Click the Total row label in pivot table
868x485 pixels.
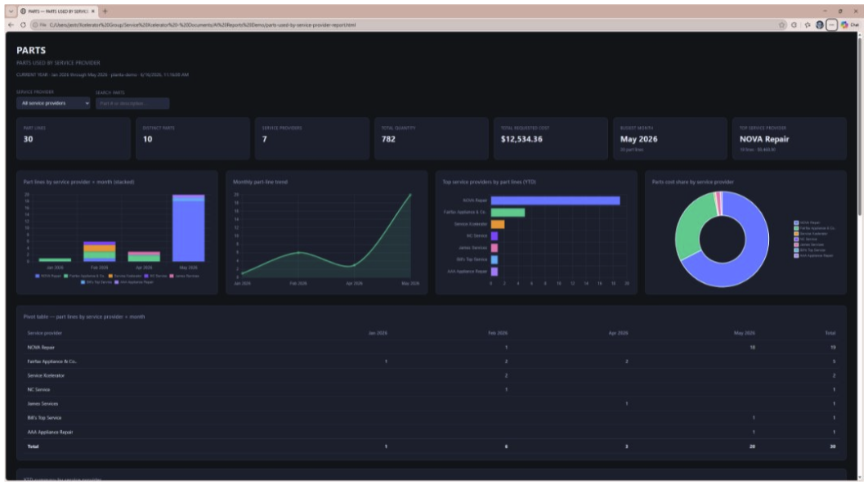click(x=34, y=447)
